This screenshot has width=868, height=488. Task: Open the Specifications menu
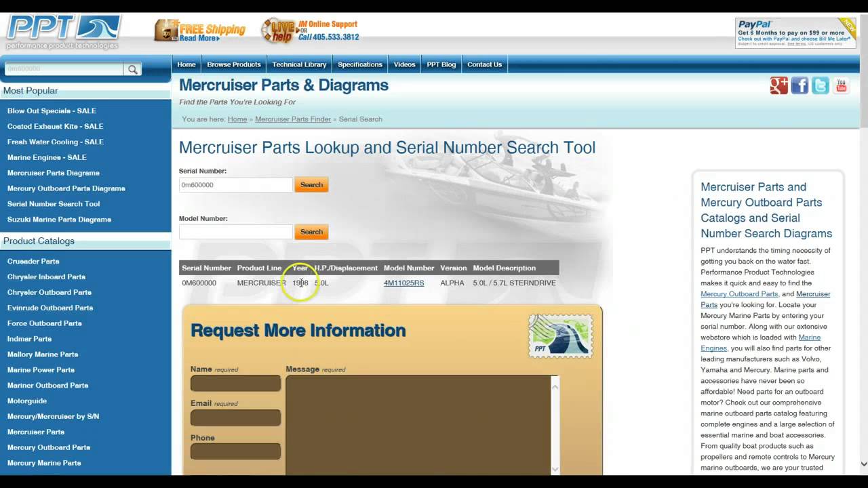coord(360,64)
